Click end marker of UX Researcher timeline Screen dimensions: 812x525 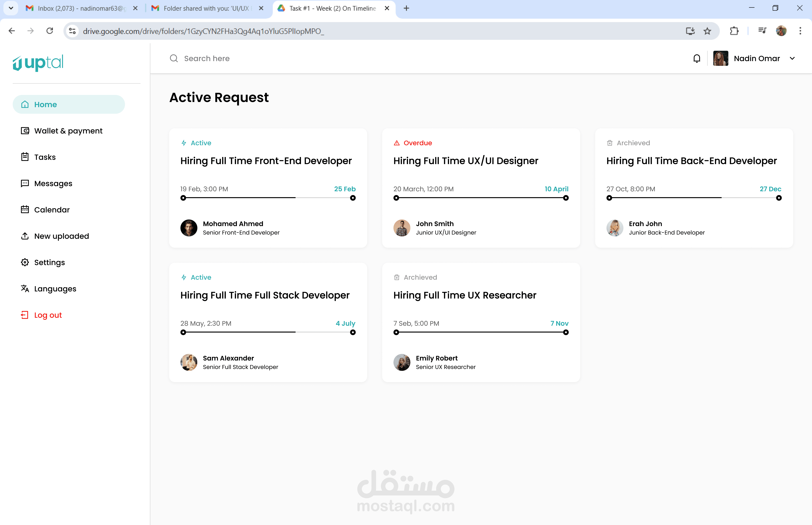(566, 332)
